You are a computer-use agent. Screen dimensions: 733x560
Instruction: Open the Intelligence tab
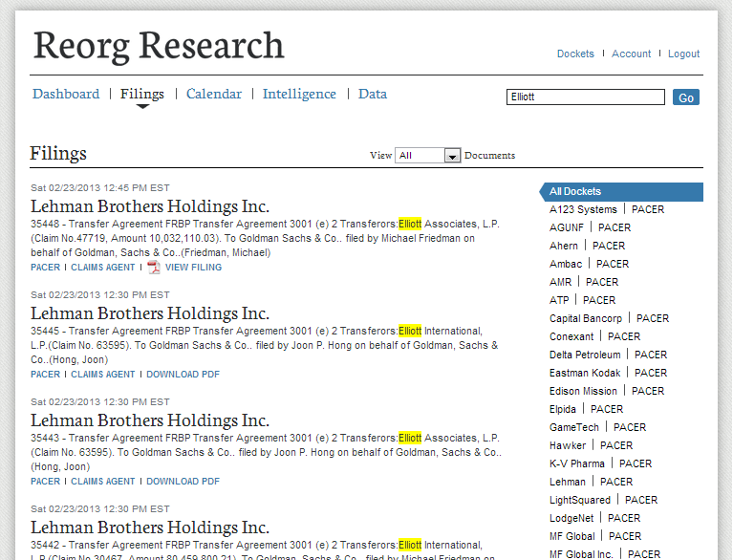point(299,94)
